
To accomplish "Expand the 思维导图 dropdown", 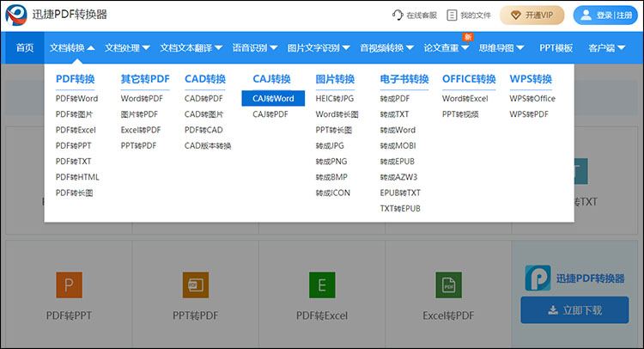I will 501,47.
